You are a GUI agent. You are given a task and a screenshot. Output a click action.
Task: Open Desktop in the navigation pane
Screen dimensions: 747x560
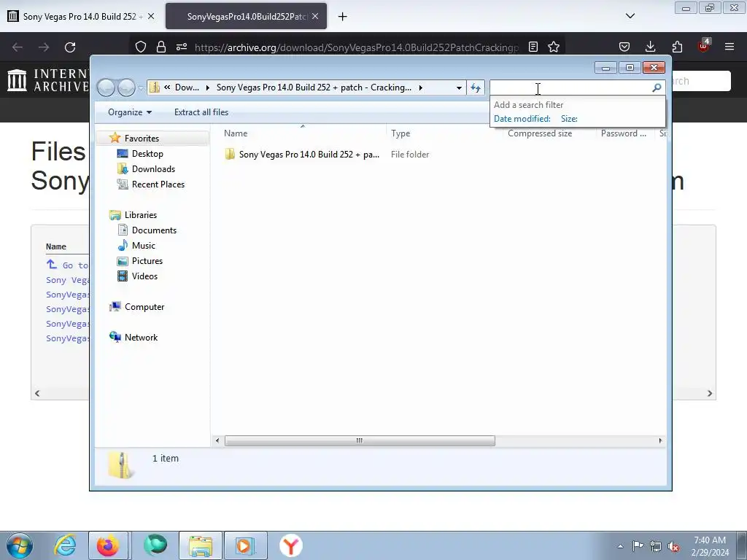pos(147,154)
